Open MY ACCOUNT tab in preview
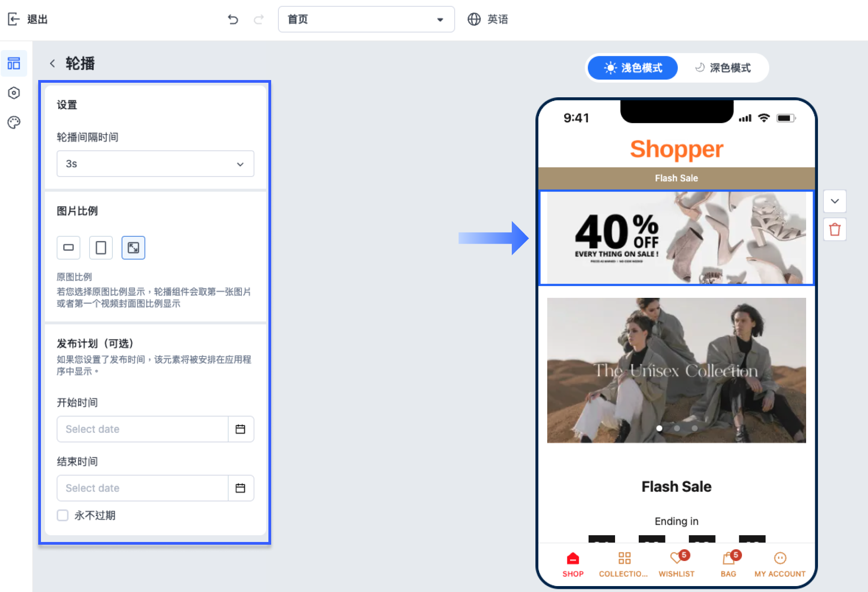This screenshot has height=592, width=868. pos(780,564)
